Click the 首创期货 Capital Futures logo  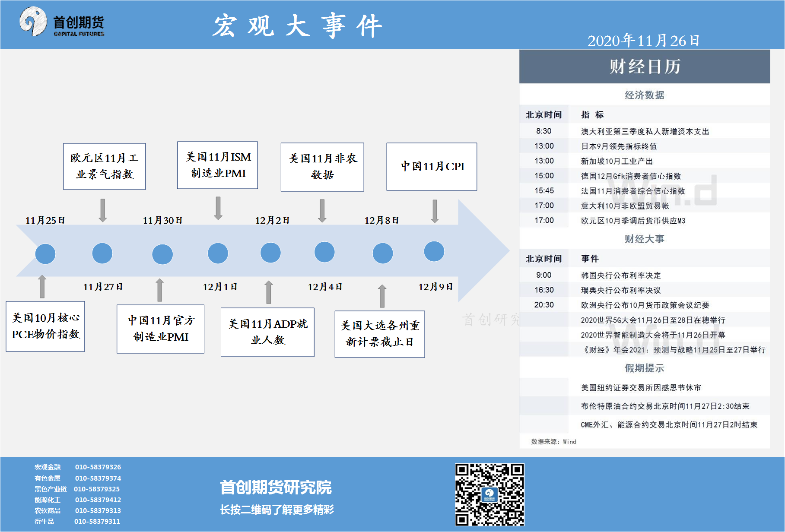coord(62,22)
